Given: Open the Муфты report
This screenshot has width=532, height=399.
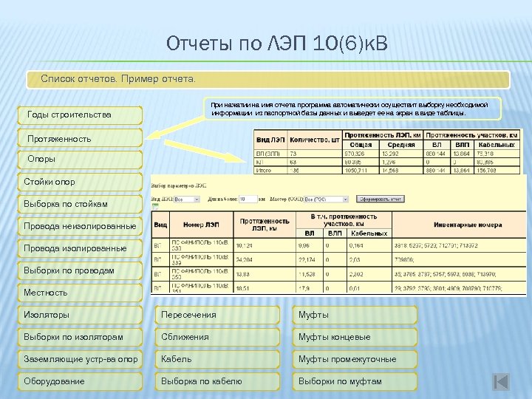Looking at the screenshot, I should click(x=355, y=315).
